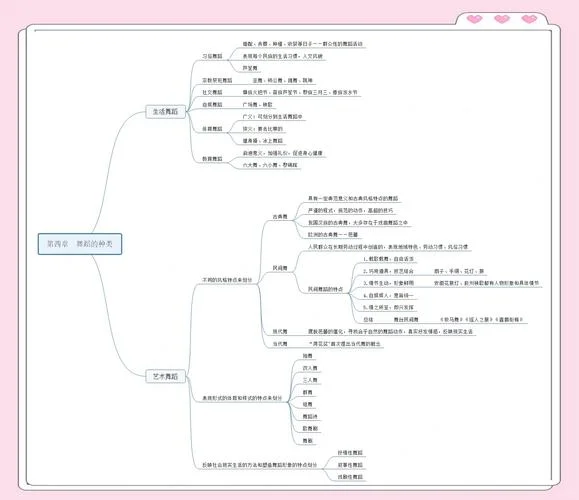This screenshot has height=500, width=579.
Task: Select the 艺术舞蹈 branch node
Action: (165, 376)
